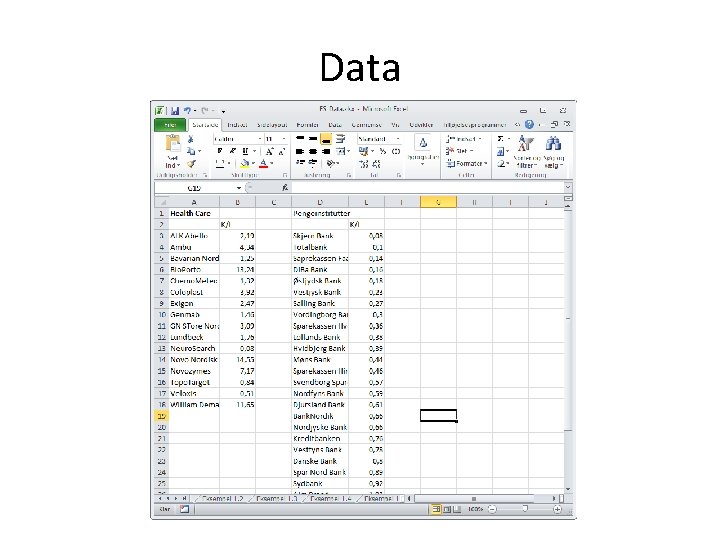Toggle align text left
The image size is (720, 540).
click(300, 151)
